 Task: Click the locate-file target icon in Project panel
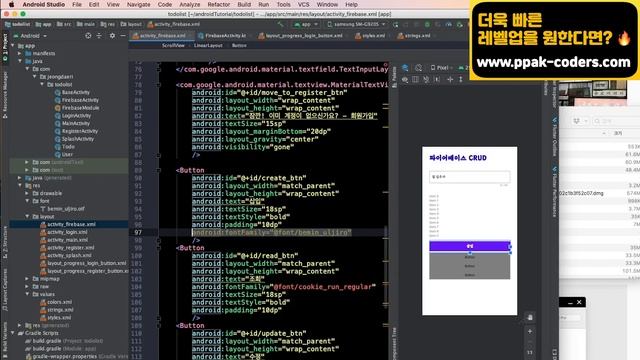88,36
